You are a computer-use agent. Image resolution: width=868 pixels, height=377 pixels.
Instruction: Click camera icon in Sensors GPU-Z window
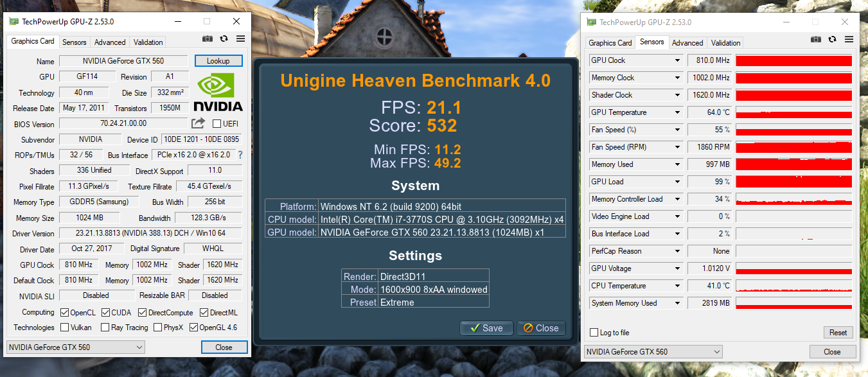tap(816, 39)
